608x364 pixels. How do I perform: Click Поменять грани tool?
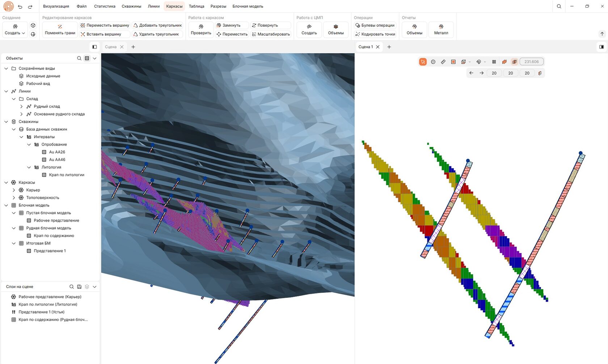tap(60, 29)
